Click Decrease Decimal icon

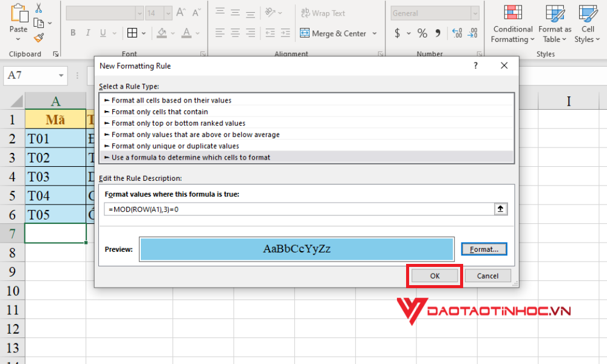point(473,33)
